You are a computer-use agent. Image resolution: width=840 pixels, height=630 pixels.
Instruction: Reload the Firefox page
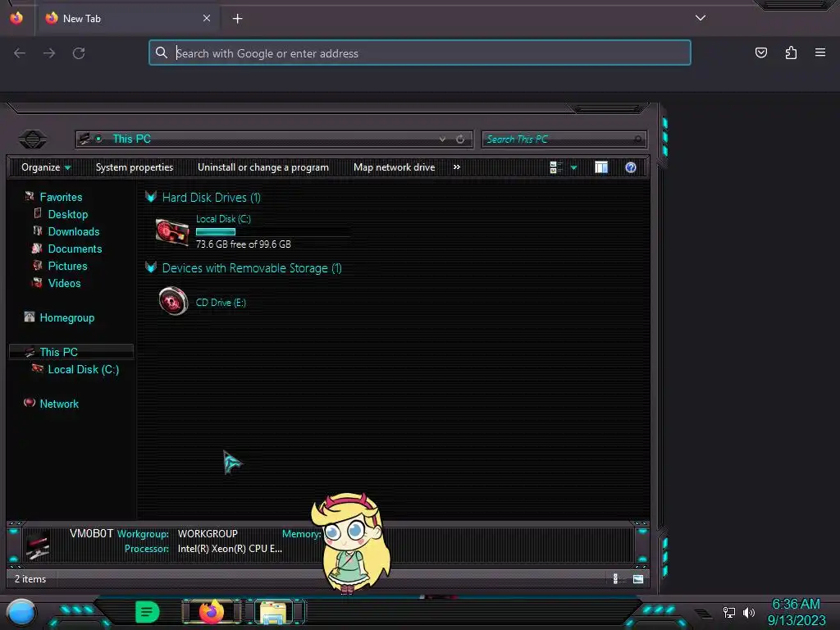coord(79,53)
